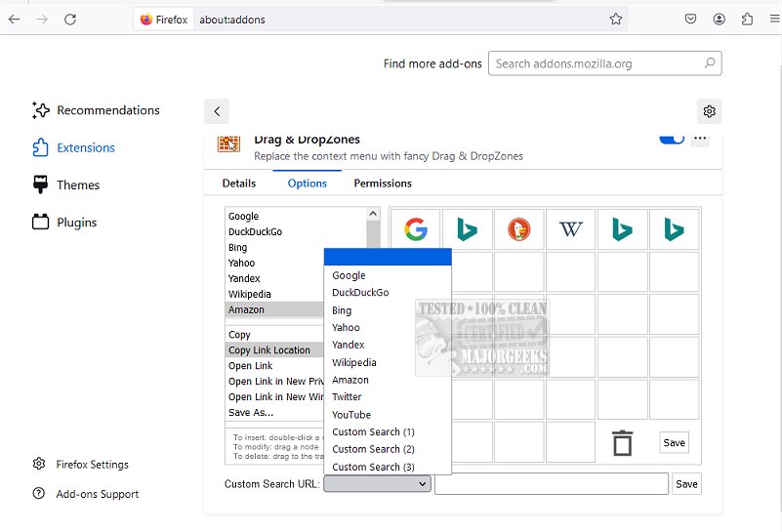
Task: Disable the Drag & DropZones extension toggle
Action: pos(672,140)
